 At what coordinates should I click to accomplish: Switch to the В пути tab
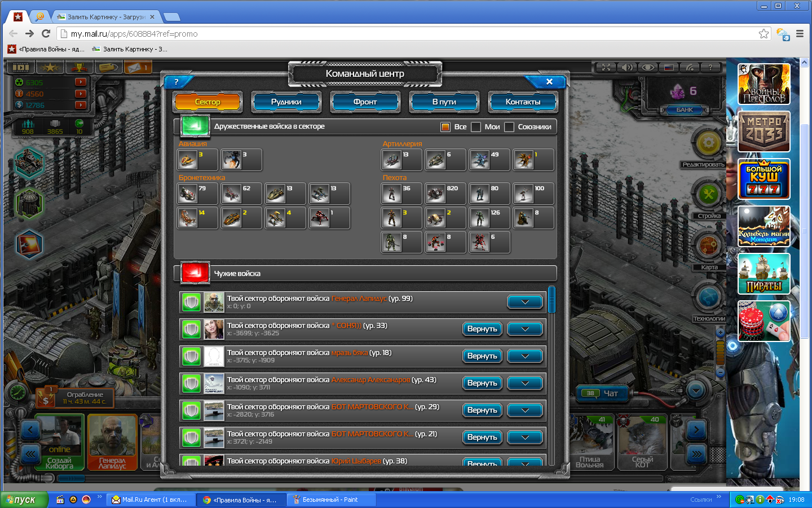click(444, 102)
